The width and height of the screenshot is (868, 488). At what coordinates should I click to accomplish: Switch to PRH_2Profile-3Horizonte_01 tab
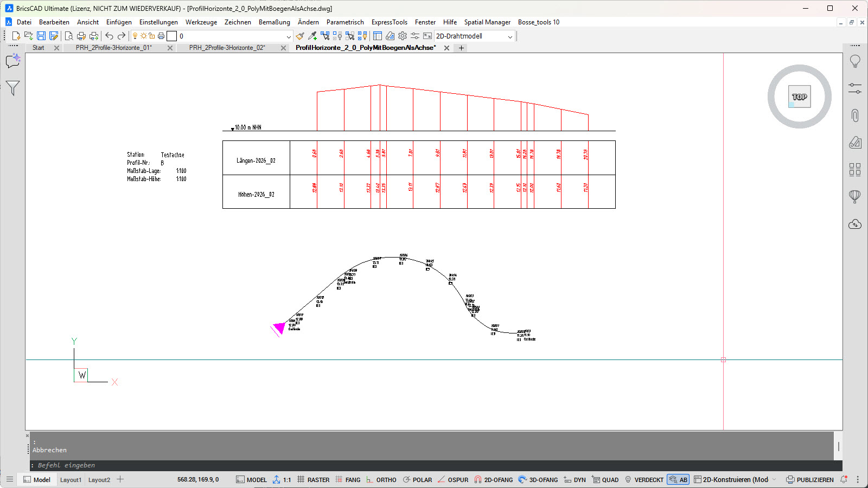[114, 48]
